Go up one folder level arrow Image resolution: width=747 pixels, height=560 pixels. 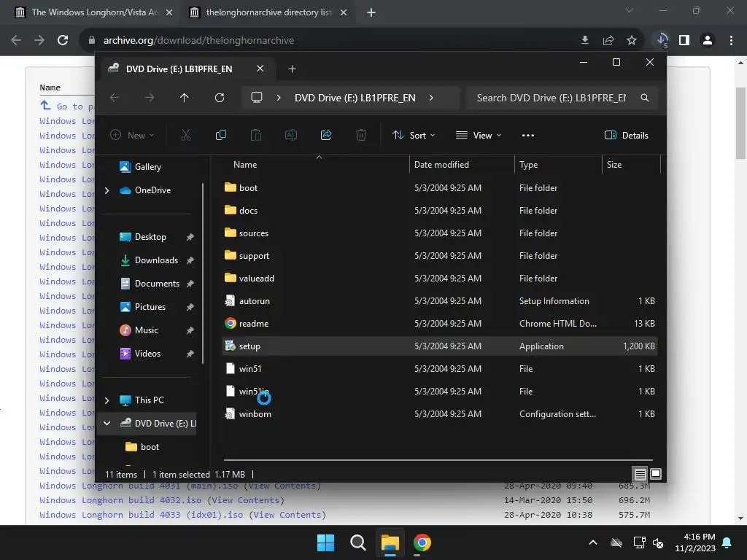(x=185, y=98)
